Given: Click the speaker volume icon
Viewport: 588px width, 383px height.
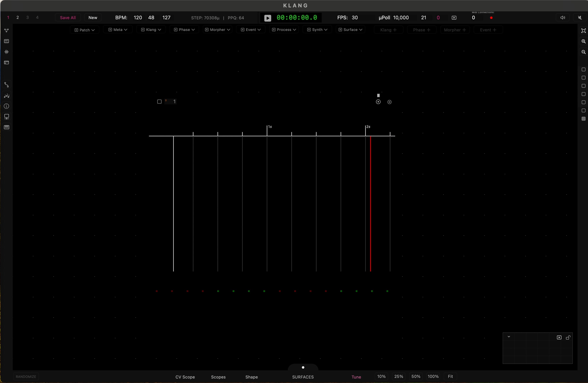Looking at the screenshot, I should click(x=563, y=18).
